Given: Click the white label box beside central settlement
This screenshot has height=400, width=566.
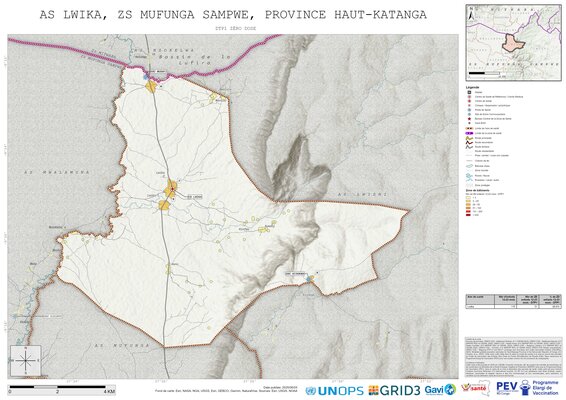Looking at the screenshot, I should pyautogui.click(x=195, y=197).
